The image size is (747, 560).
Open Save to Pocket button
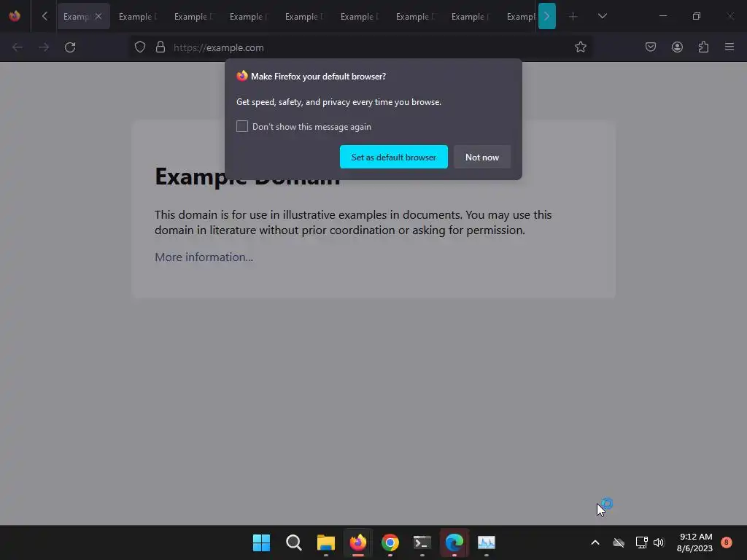point(651,47)
